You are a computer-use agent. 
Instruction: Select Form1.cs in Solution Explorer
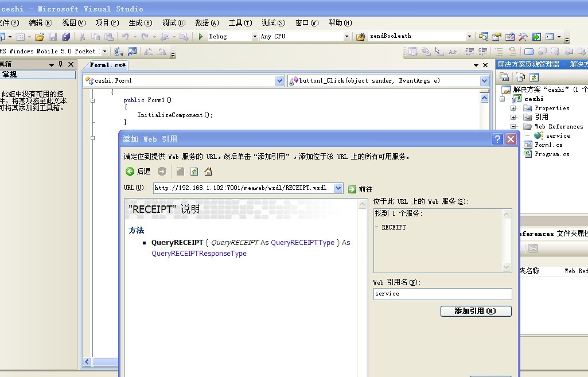(548, 145)
